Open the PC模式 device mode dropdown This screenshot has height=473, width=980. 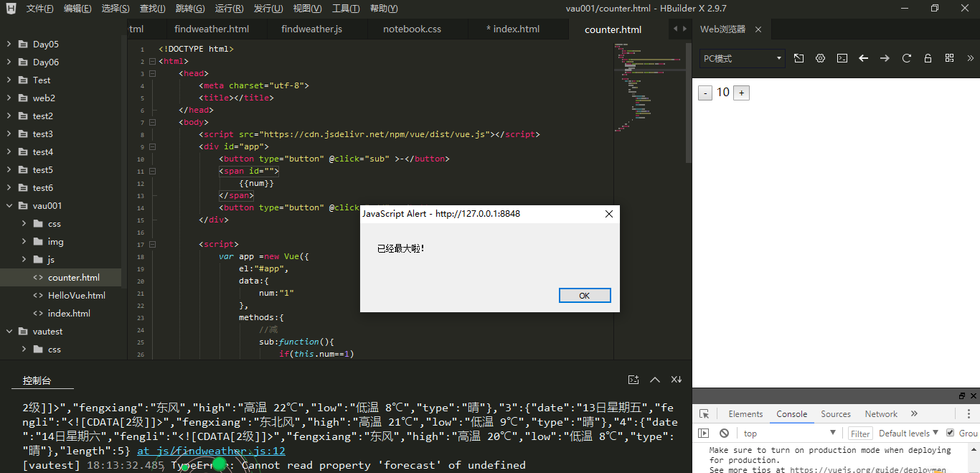click(x=743, y=58)
